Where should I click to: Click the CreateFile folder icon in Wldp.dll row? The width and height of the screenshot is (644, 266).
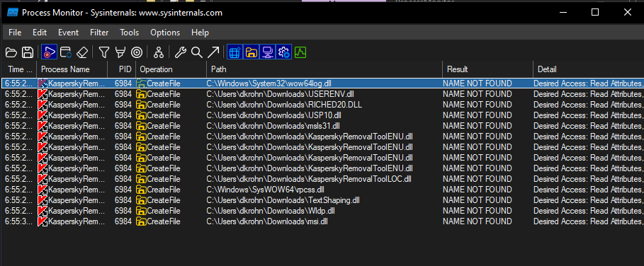(141, 211)
